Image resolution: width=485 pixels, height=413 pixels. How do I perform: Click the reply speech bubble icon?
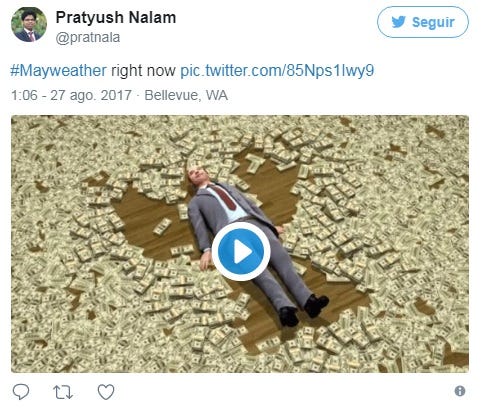coord(21,391)
